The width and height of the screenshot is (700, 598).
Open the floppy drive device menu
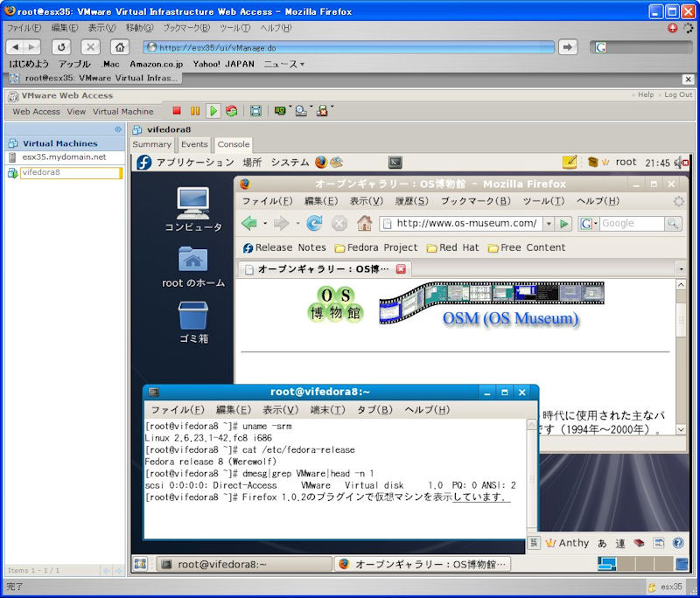pyautogui.click(x=325, y=111)
